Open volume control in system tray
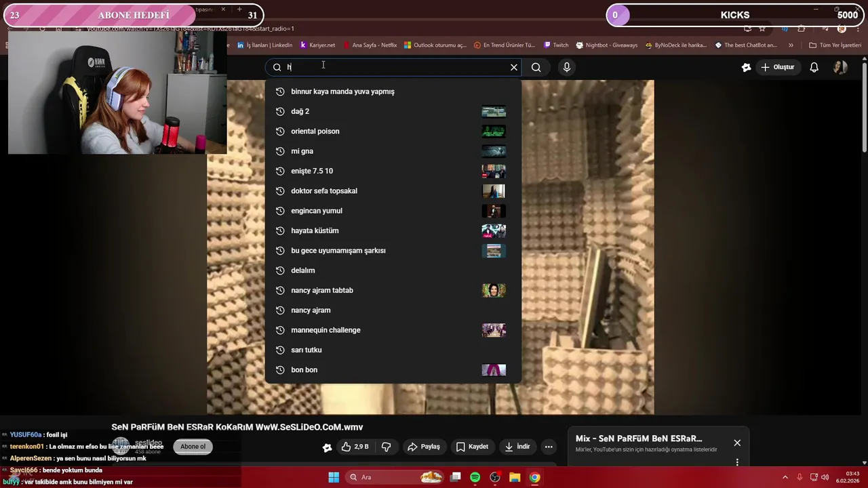This screenshot has height=488, width=868. [x=825, y=477]
